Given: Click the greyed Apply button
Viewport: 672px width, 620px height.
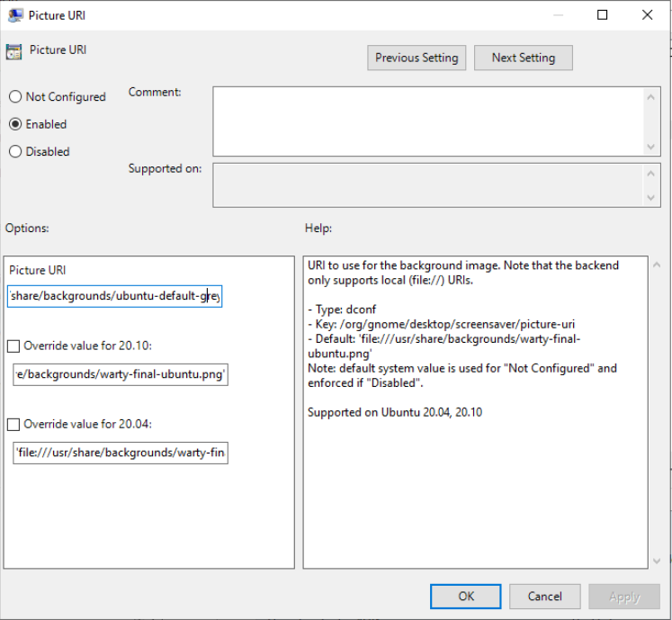Looking at the screenshot, I should (x=624, y=597).
